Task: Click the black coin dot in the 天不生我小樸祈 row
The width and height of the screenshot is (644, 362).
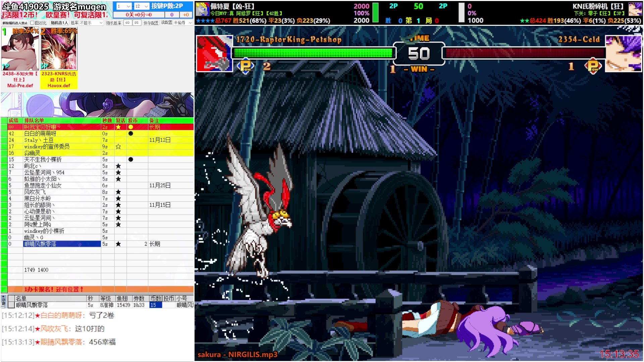Action: (131, 160)
